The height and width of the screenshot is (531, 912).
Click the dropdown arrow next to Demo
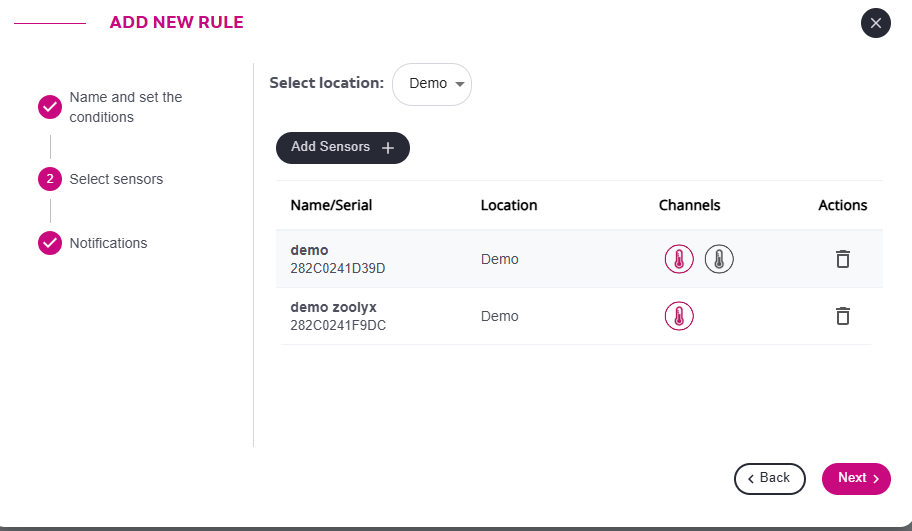[459, 84]
